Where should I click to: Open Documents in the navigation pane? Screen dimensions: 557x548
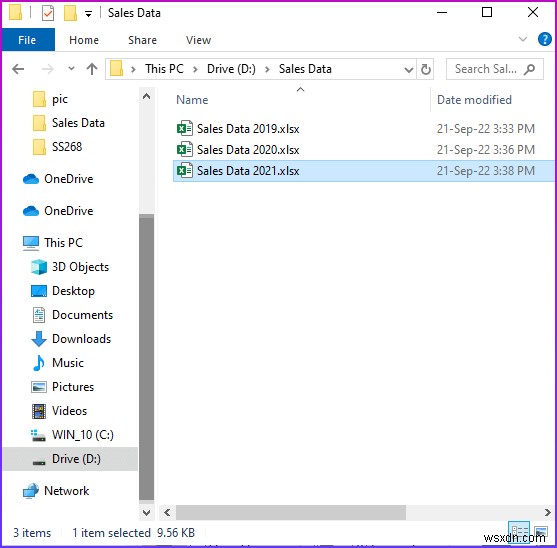[x=82, y=315]
